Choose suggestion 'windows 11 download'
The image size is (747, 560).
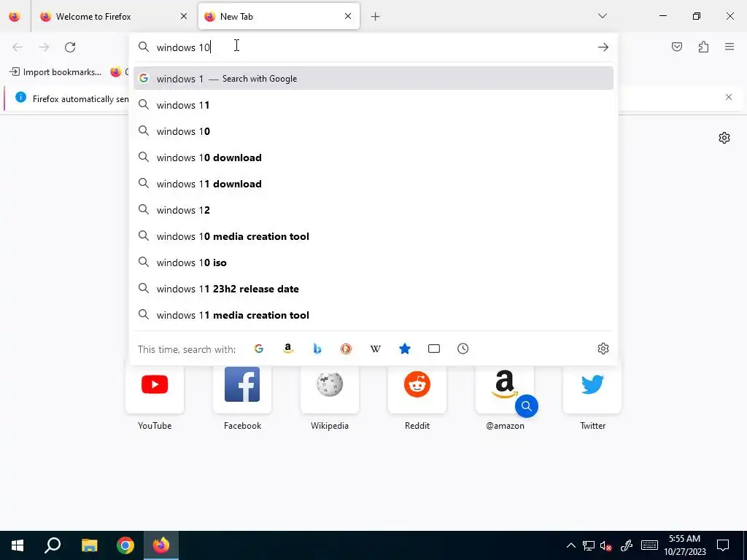point(373,183)
